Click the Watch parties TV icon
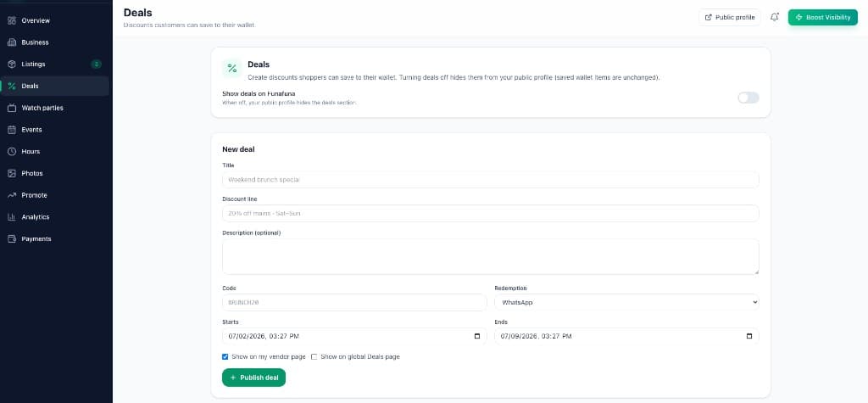The width and height of the screenshot is (868, 403). [x=12, y=108]
